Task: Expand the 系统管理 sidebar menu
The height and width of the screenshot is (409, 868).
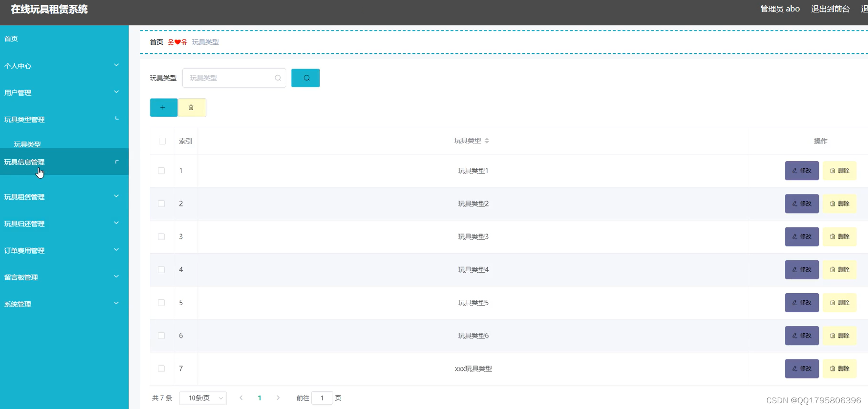Action: point(64,304)
